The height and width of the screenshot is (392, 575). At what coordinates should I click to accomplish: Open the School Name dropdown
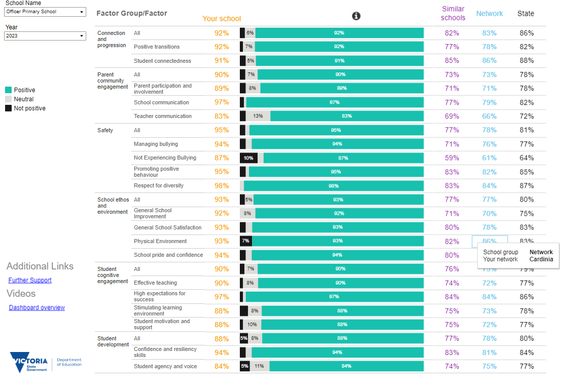coord(45,12)
